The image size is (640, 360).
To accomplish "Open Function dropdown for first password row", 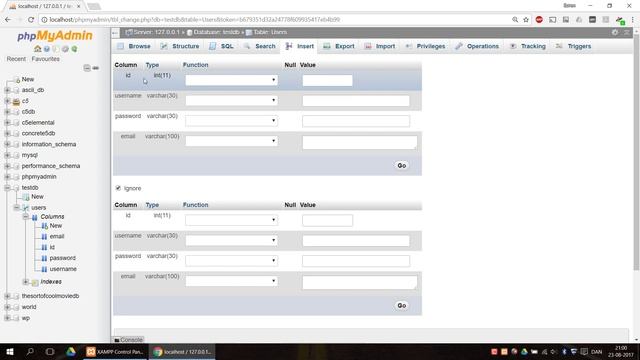I will (x=231, y=121).
